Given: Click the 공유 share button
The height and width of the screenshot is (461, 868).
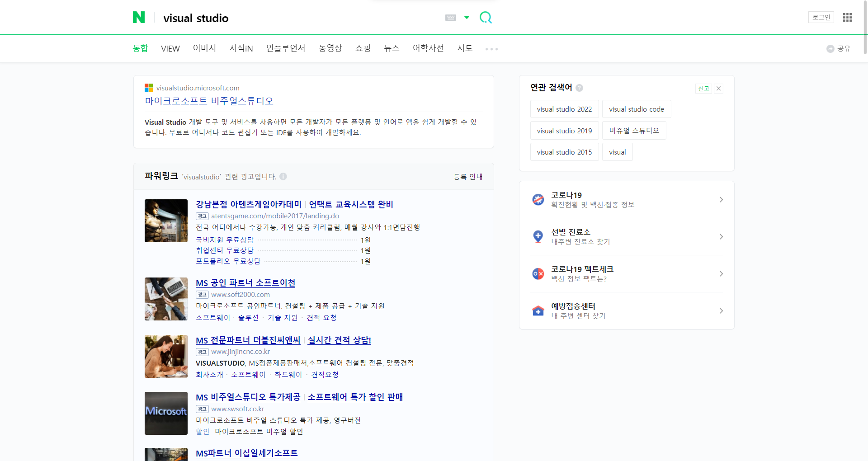Looking at the screenshot, I should click(839, 48).
